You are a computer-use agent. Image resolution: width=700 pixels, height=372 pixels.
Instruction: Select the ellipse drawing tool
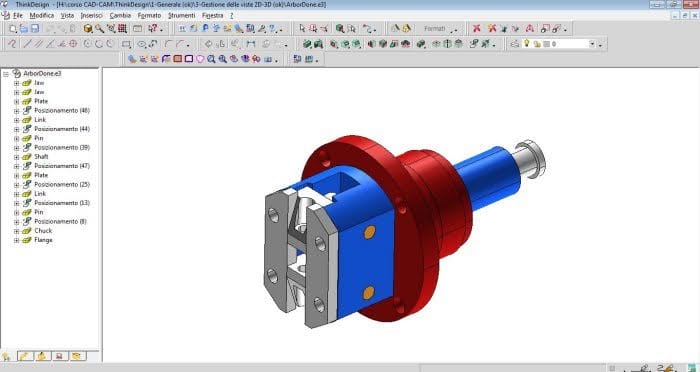pos(142,44)
